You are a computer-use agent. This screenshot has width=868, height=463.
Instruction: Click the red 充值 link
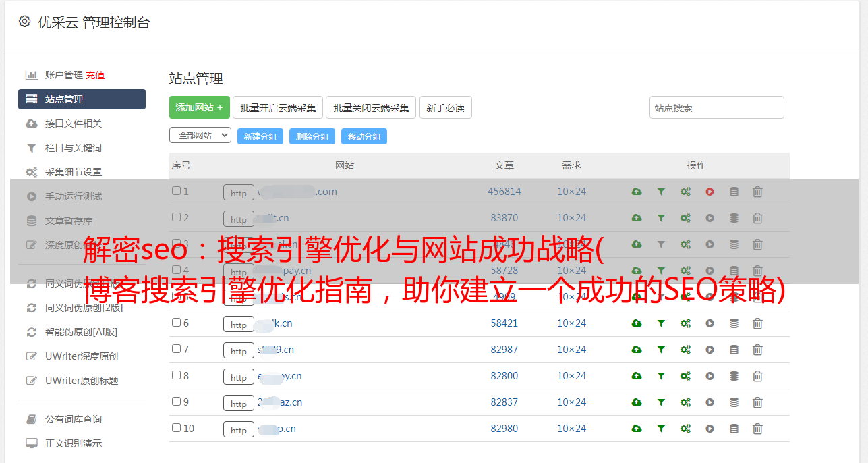(x=95, y=75)
